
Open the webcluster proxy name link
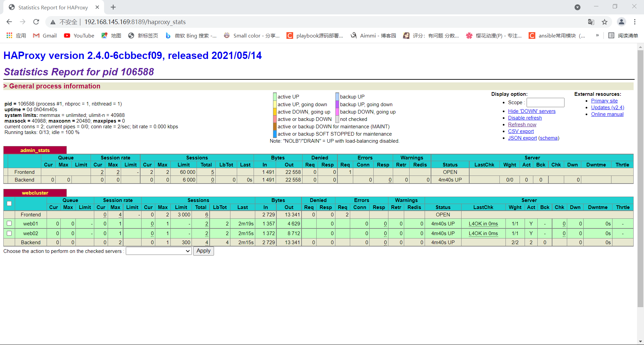click(x=35, y=193)
